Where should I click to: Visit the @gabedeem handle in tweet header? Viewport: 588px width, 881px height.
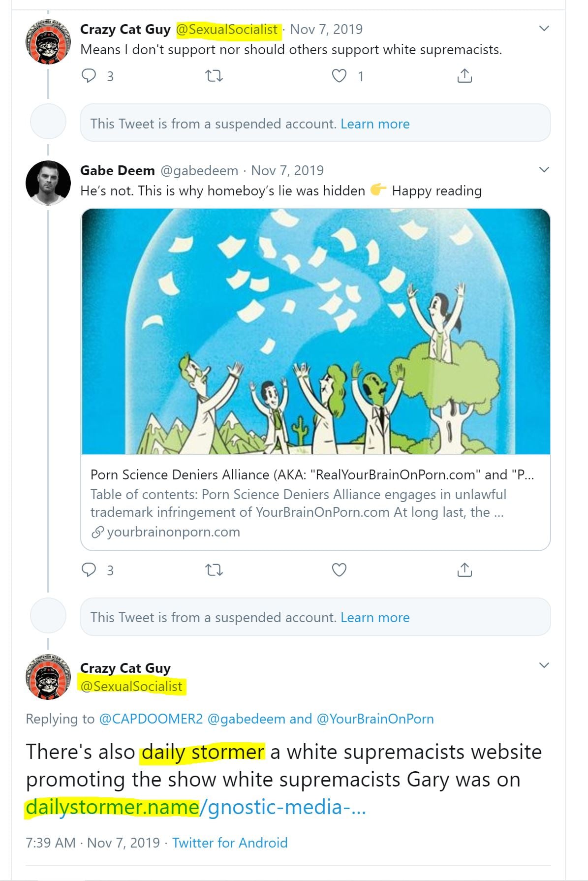point(199,170)
